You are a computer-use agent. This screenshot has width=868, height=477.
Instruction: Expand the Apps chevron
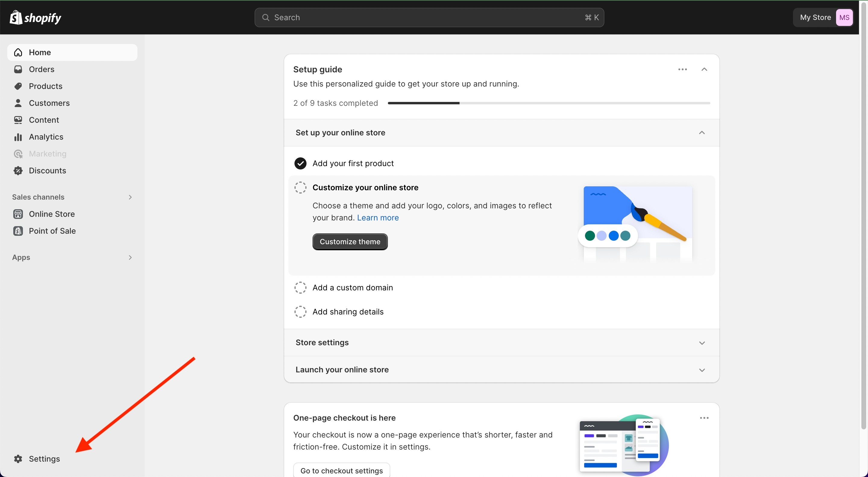tap(130, 257)
